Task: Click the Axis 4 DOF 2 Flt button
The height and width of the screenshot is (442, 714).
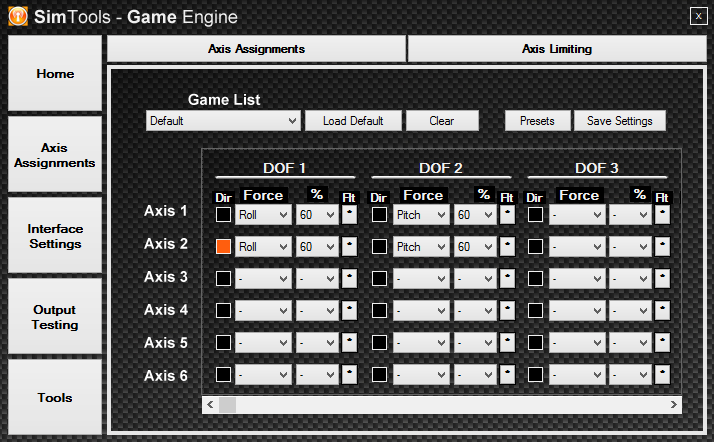Action: pyautogui.click(x=507, y=310)
